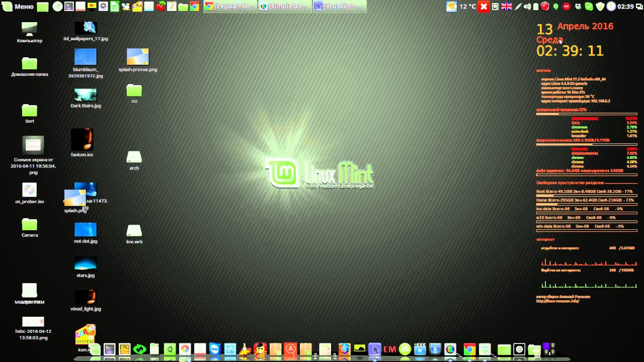Switch to the Krusader taskbar window
This screenshot has height=362, width=644.
tap(339, 7)
